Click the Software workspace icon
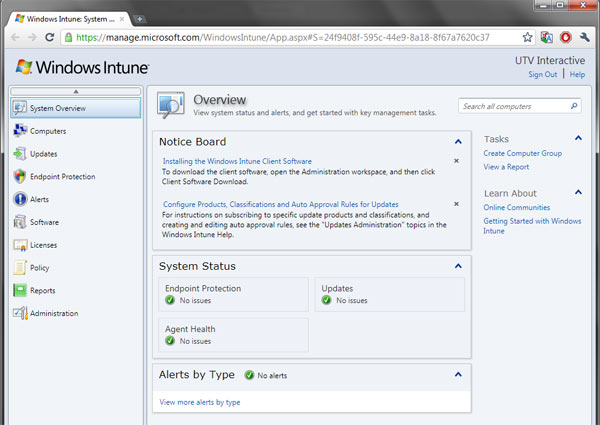Image resolution: width=600 pixels, height=425 pixels. pos(20,222)
